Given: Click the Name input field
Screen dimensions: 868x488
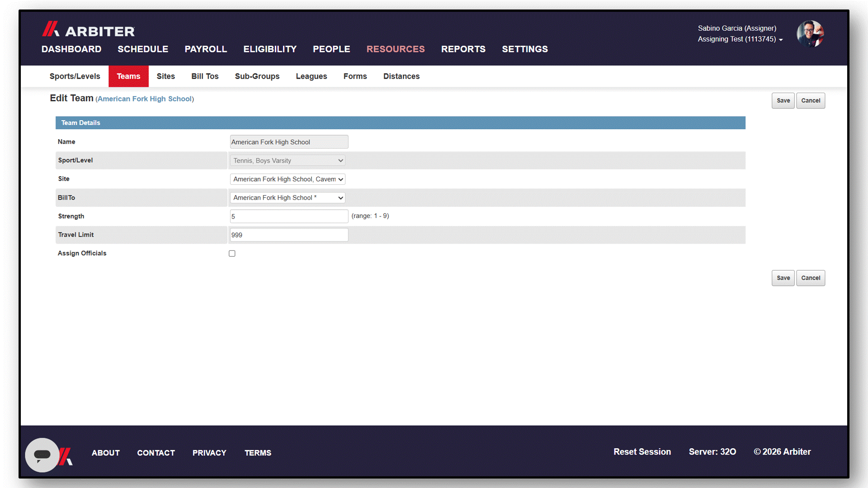Looking at the screenshot, I should pos(289,142).
